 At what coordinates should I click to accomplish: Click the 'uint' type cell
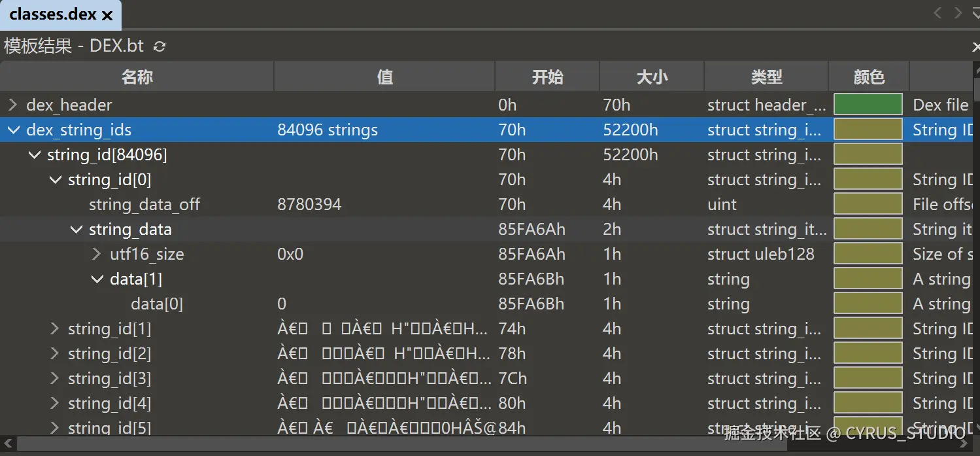(722, 204)
